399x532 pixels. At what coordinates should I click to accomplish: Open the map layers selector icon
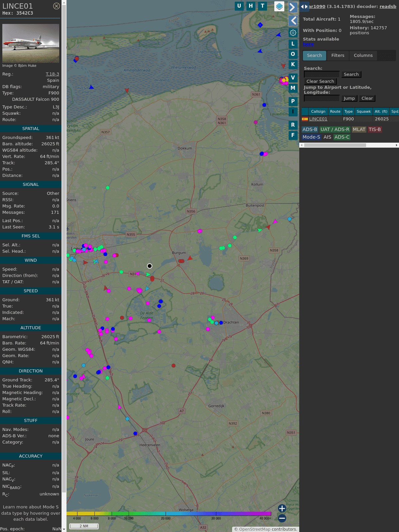click(x=279, y=6)
